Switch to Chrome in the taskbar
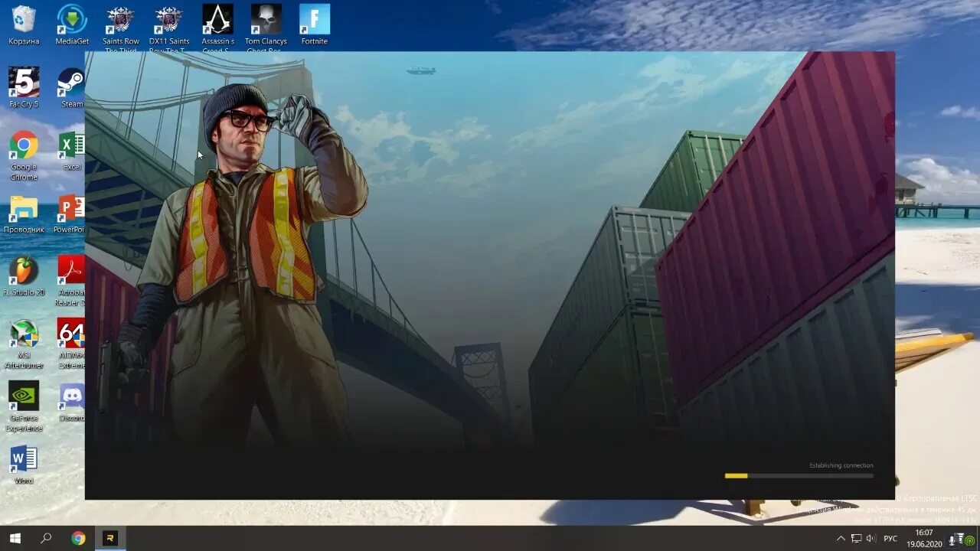 pos(78,538)
